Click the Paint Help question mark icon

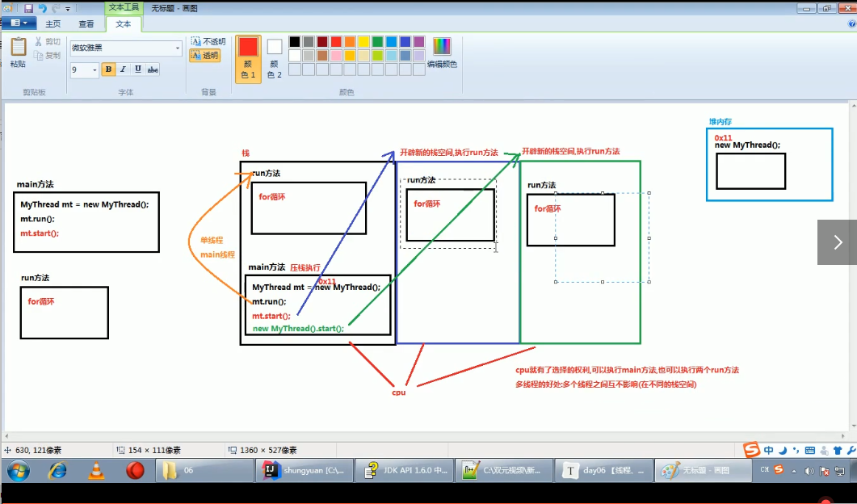tap(851, 24)
